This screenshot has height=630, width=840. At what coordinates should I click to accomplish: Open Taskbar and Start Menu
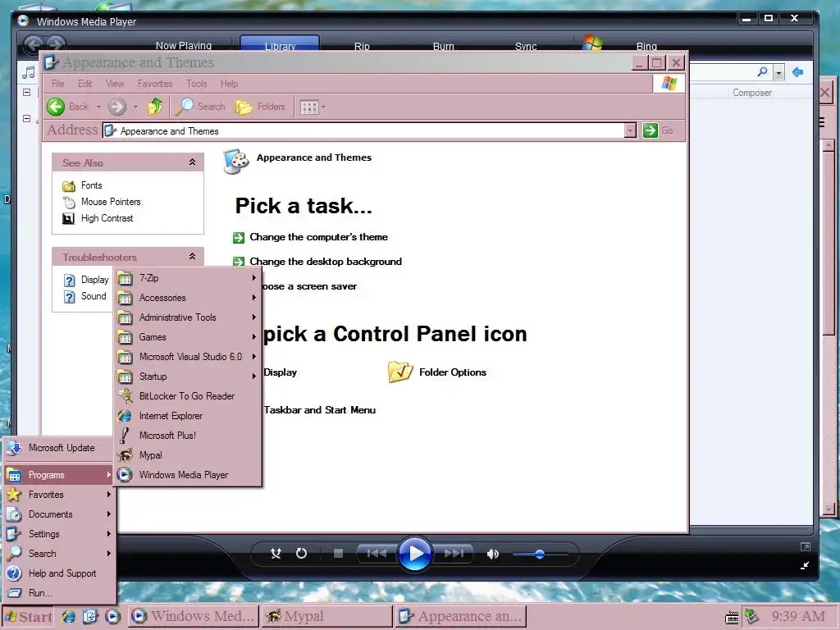[x=320, y=410]
